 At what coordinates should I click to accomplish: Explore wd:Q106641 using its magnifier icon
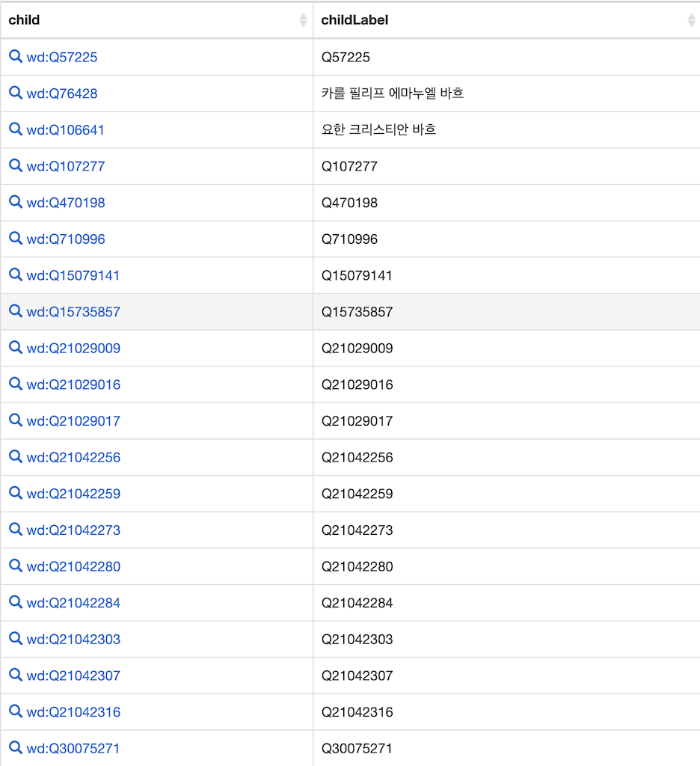[16, 129]
